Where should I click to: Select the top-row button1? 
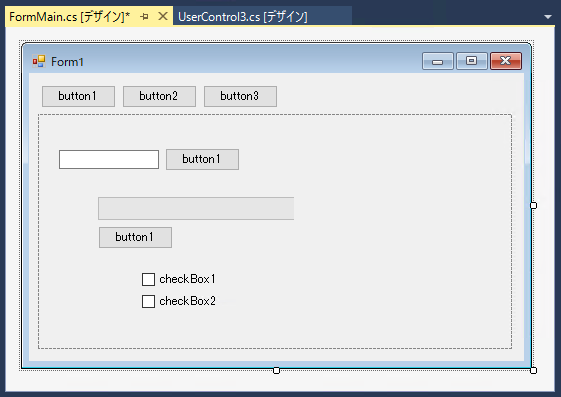click(x=78, y=96)
